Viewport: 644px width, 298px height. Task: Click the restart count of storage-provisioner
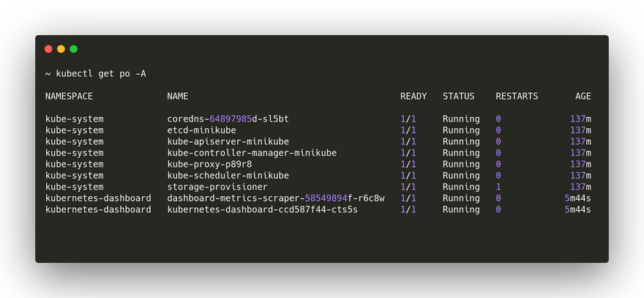point(498,187)
